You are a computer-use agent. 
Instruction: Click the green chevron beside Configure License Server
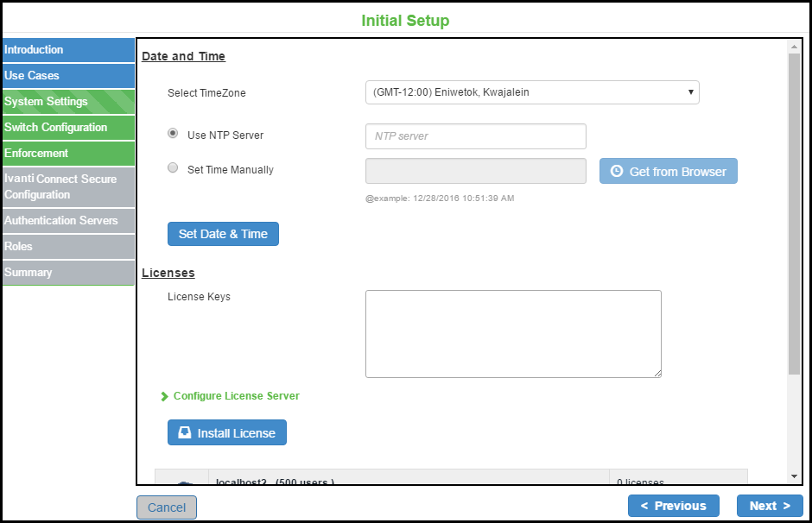tap(165, 397)
